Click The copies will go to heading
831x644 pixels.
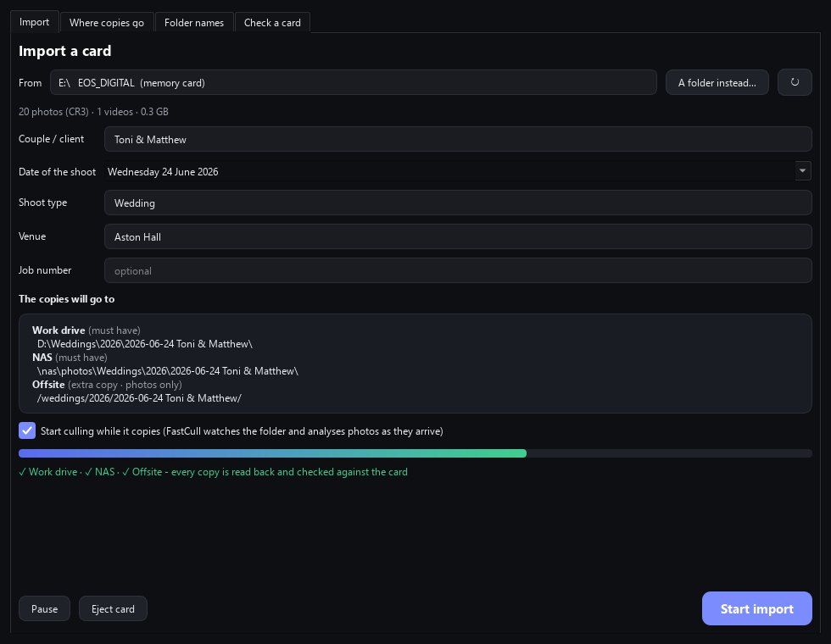67,298
